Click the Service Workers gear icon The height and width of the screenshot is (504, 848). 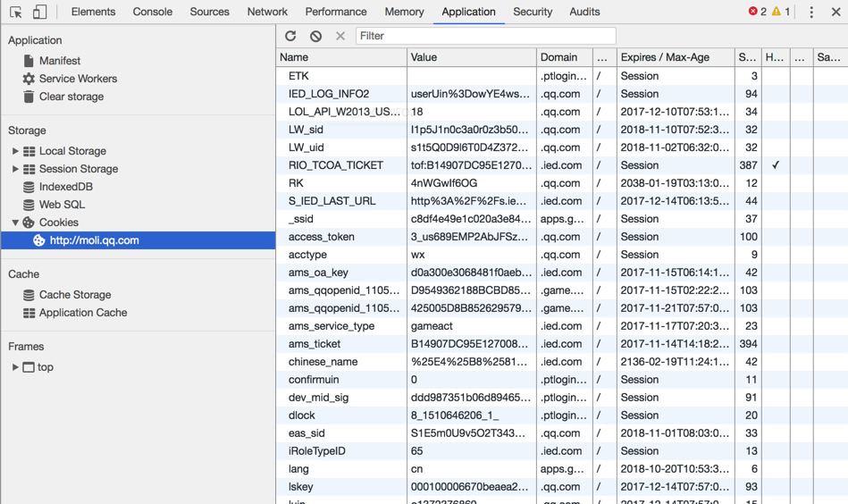(29, 79)
